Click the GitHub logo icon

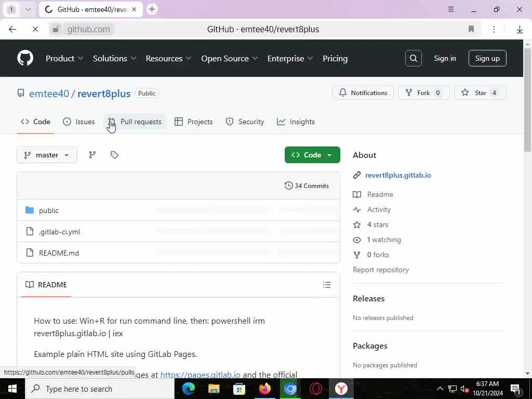[x=25, y=58]
